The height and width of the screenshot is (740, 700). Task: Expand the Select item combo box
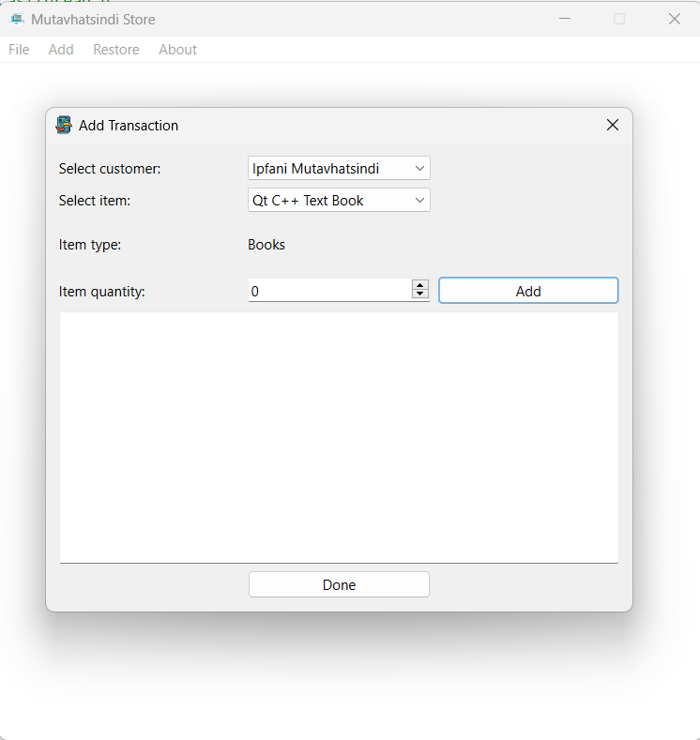click(x=339, y=200)
